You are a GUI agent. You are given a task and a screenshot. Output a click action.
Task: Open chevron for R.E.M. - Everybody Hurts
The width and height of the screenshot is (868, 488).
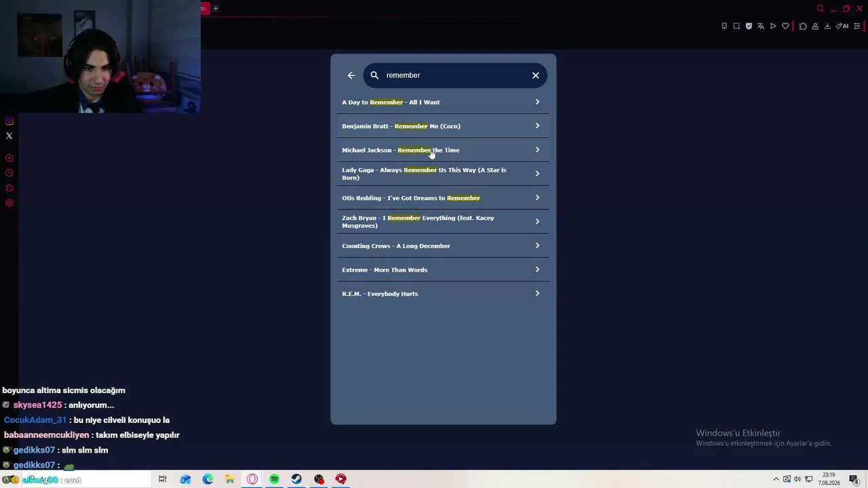[537, 293]
